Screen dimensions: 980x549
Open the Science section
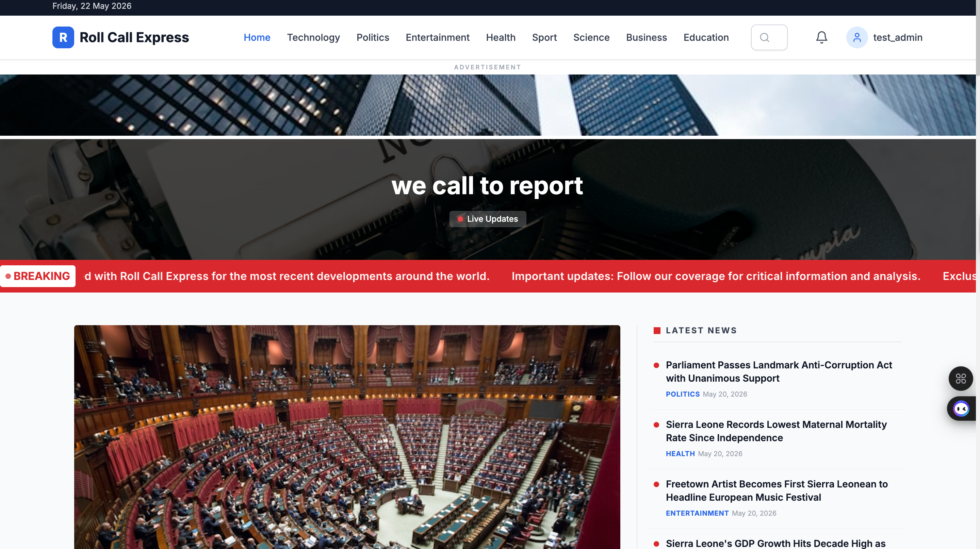[x=591, y=37]
